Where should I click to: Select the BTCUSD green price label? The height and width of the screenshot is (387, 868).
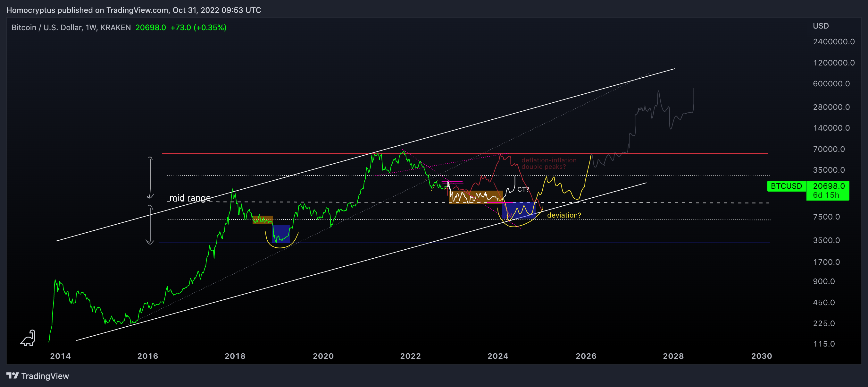click(786, 186)
